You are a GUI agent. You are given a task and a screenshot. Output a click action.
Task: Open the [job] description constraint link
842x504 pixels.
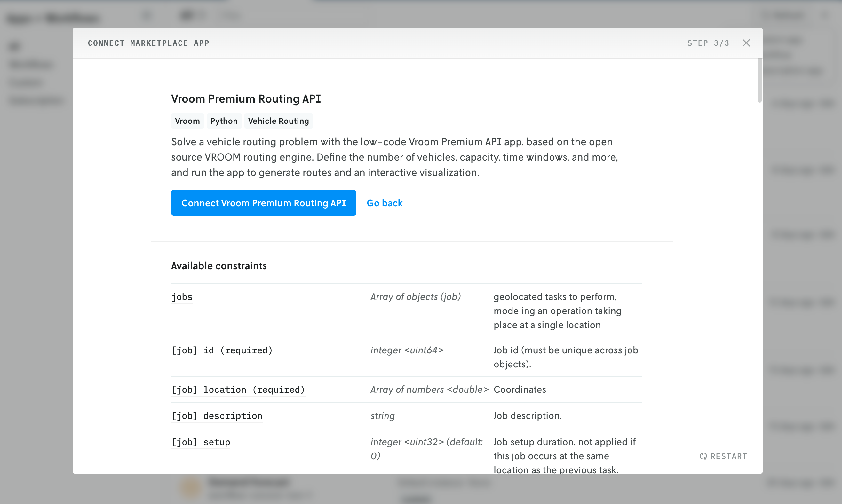click(x=217, y=416)
